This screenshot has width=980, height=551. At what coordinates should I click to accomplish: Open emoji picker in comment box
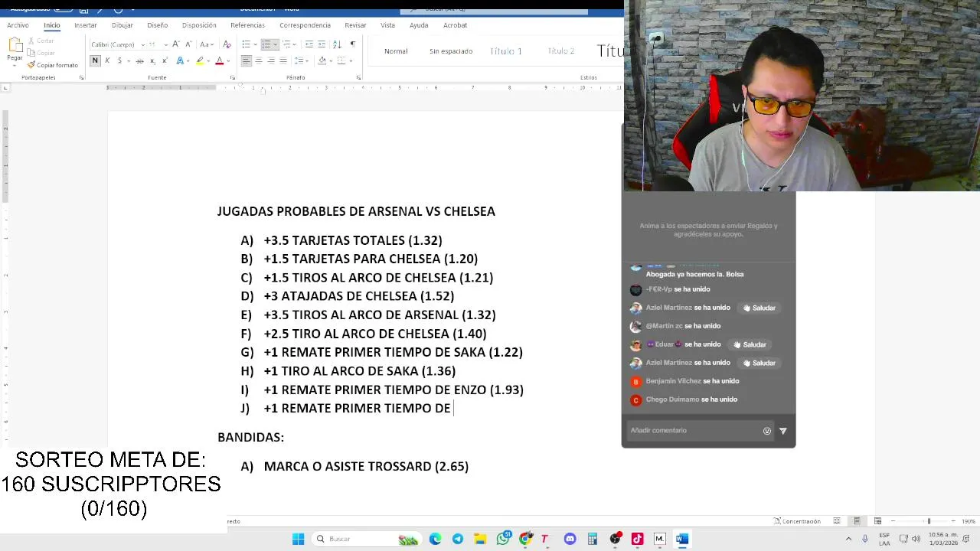(x=766, y=431)
